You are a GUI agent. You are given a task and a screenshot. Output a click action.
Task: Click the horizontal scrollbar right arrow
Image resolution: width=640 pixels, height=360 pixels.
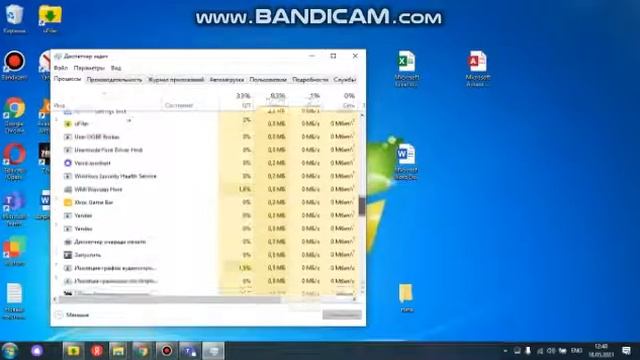(x=354, y=300)
